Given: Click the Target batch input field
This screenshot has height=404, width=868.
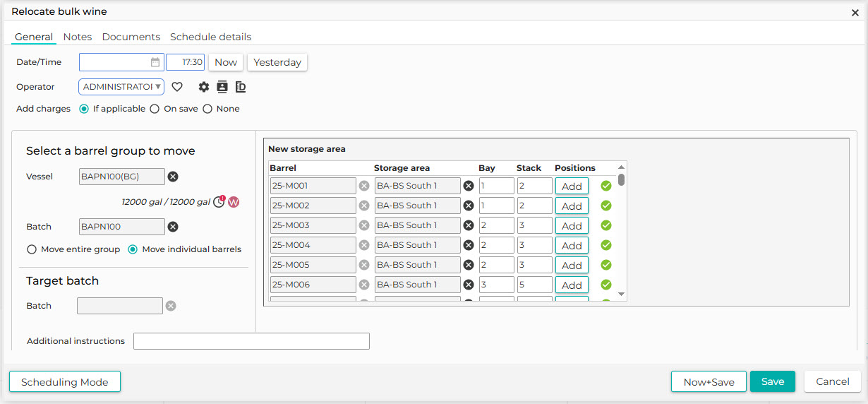Looking at the screenshot, I should coord(120,306).
